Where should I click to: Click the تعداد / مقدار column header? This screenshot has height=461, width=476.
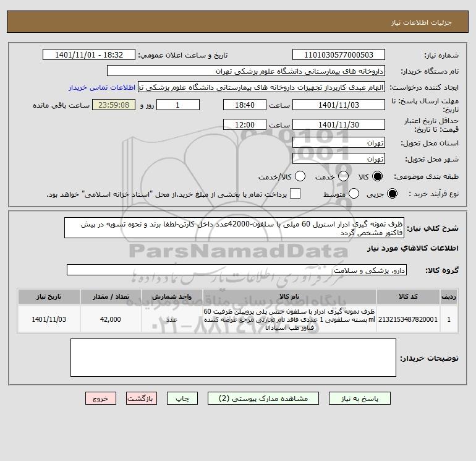pos(111,296)
